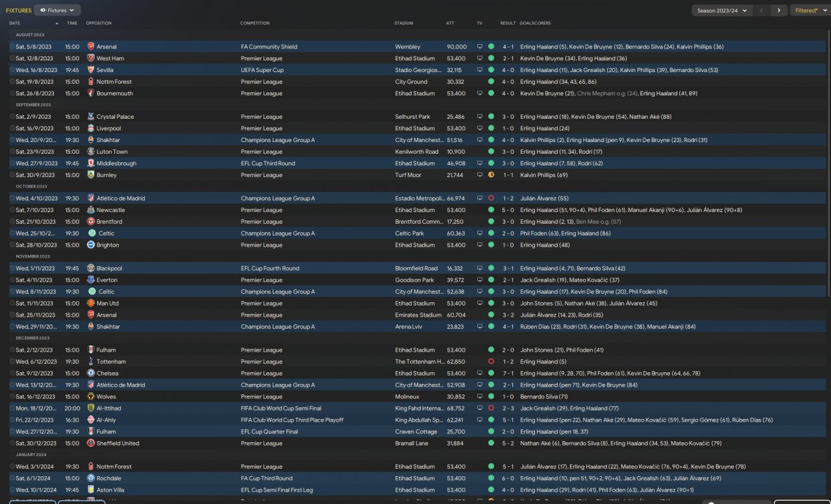Open the Sheffield United club link
The width and height of the screenshot is (831, 504).
click(117, 444)
